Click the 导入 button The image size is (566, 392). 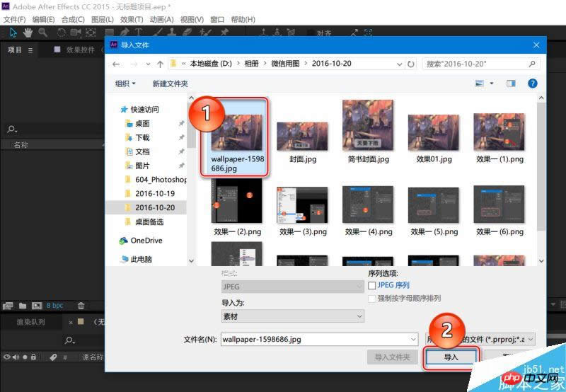(x=451, y=357)
